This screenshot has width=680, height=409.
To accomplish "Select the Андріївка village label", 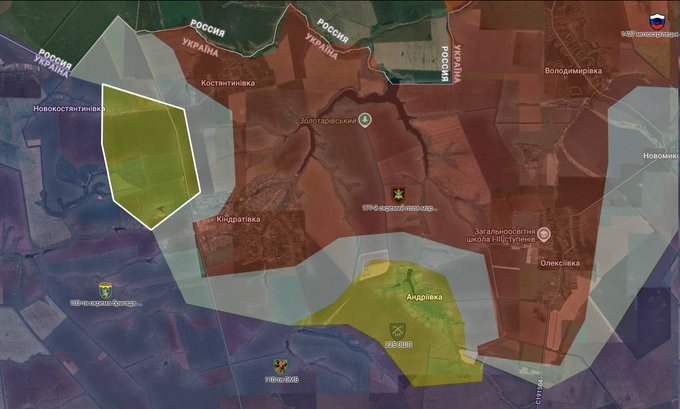I will point(425,297).
